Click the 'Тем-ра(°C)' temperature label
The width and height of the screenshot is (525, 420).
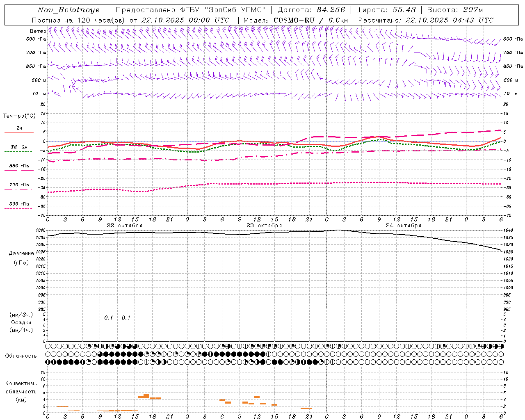point(19,116)
